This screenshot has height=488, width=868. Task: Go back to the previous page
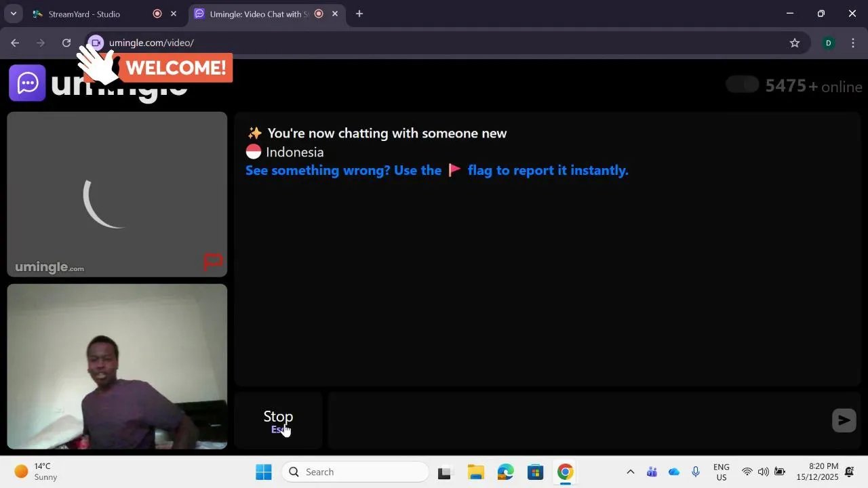point(15,43)
